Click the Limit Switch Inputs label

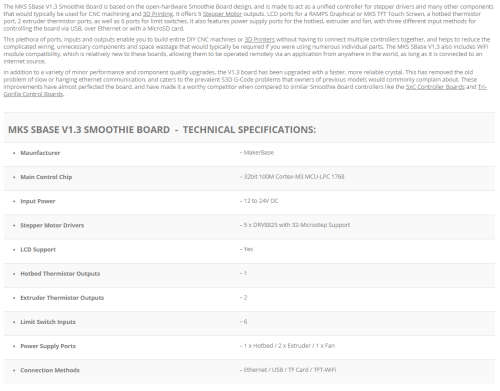[x=48, y=322]
